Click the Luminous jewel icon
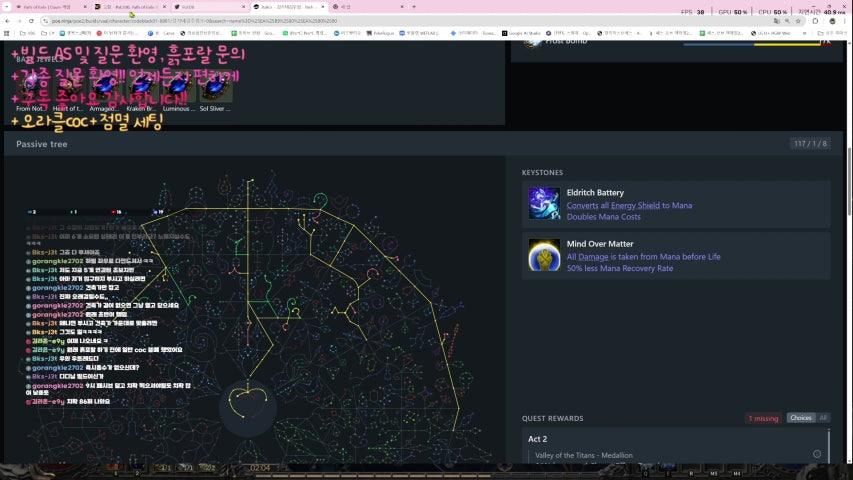The image size is (853, 480). (x=179, y=91)
